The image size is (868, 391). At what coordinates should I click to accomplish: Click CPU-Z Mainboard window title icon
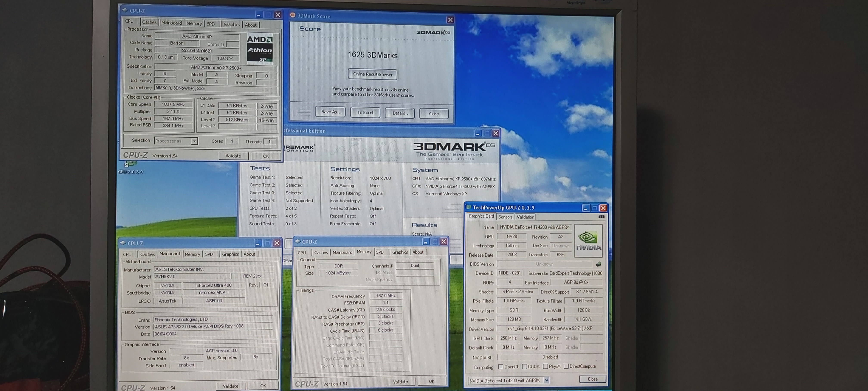[123, 243]
